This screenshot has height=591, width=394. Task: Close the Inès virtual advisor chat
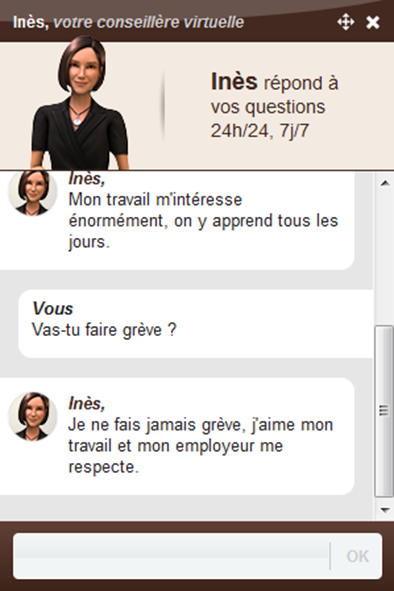pos(373,23)
